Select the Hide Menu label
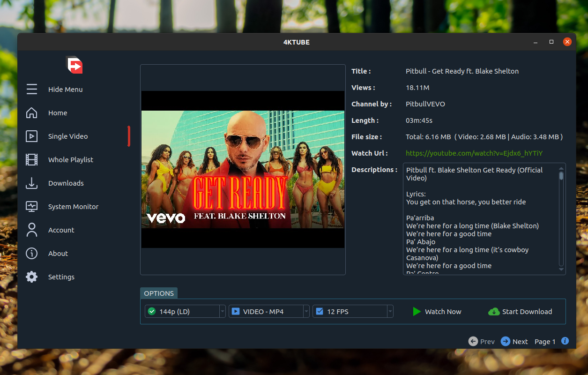This screenshot has width=588, height=375. pos(65,89)
